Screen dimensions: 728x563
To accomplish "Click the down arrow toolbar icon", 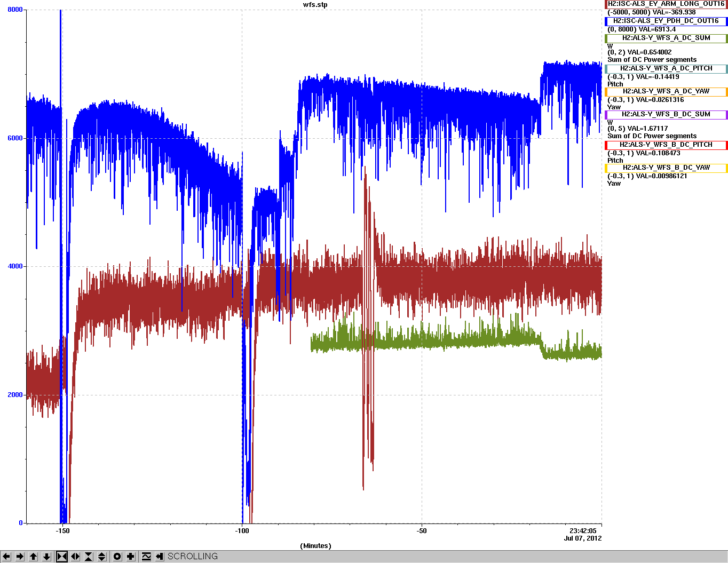I will [46, 557].
